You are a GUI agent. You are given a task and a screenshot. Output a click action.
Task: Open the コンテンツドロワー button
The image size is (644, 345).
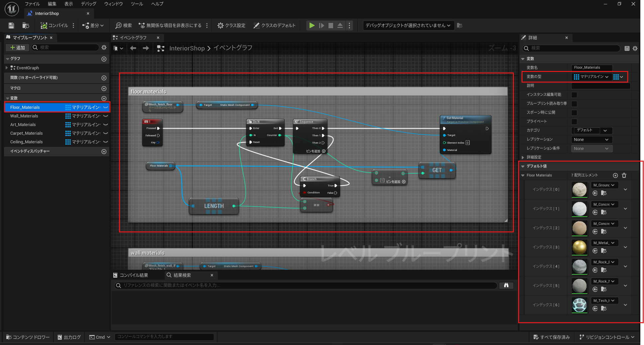point(28,337)
